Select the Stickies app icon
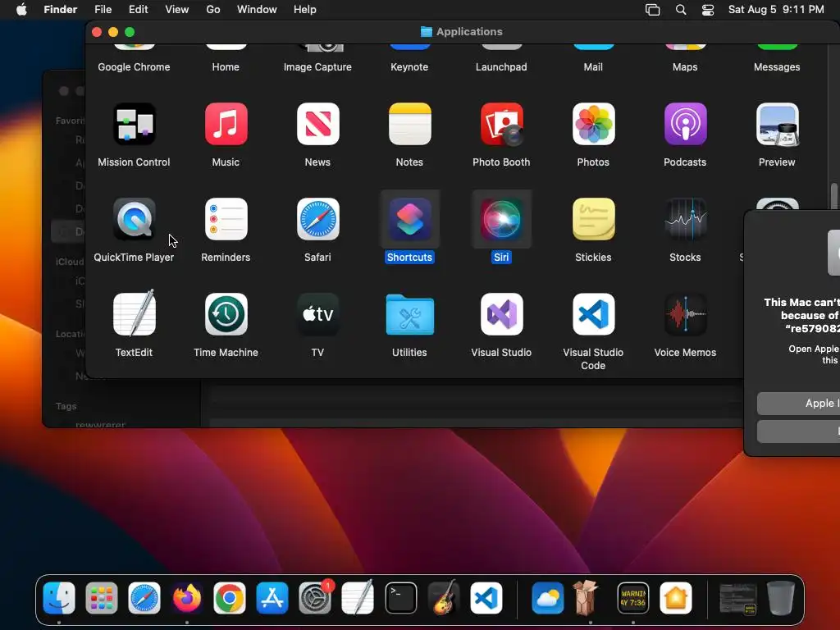Image resolution: width=840 pixels, height=630 pixels. 593,219
